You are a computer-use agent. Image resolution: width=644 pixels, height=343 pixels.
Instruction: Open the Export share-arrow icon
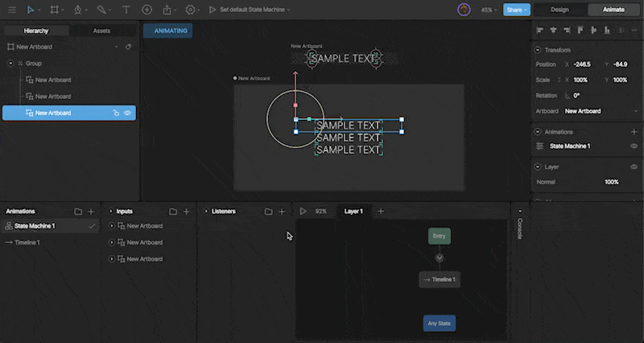tap(167, 10)
